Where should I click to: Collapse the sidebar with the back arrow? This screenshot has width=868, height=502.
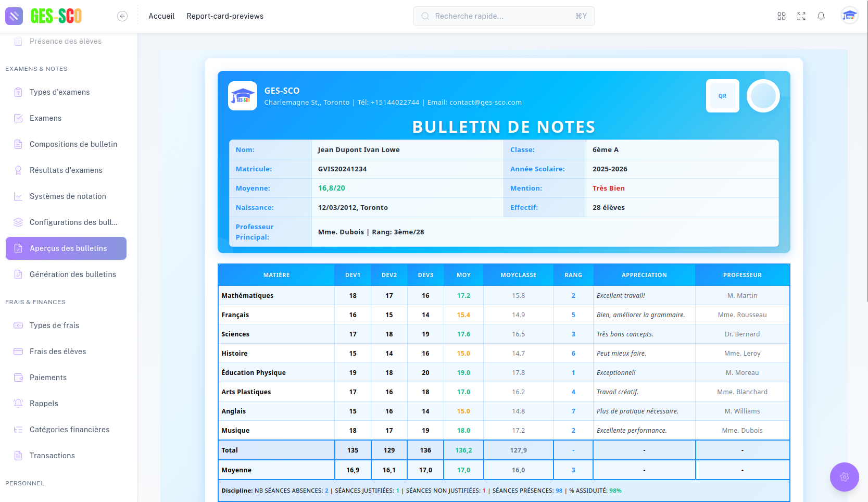pos(122,16)
